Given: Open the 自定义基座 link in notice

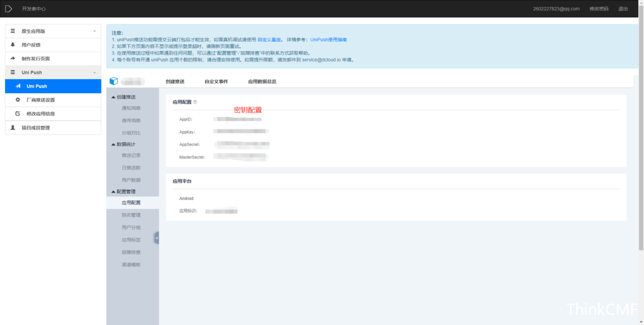Looking at the screenshot, I should click(x=269, y=40).
